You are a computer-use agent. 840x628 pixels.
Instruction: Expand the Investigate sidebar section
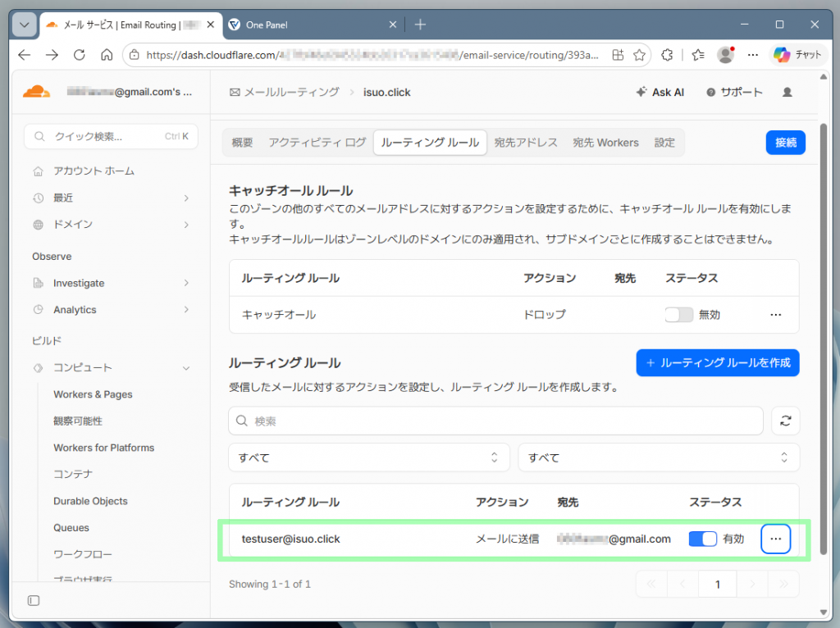pyautogui.click(x=111, y=283)
